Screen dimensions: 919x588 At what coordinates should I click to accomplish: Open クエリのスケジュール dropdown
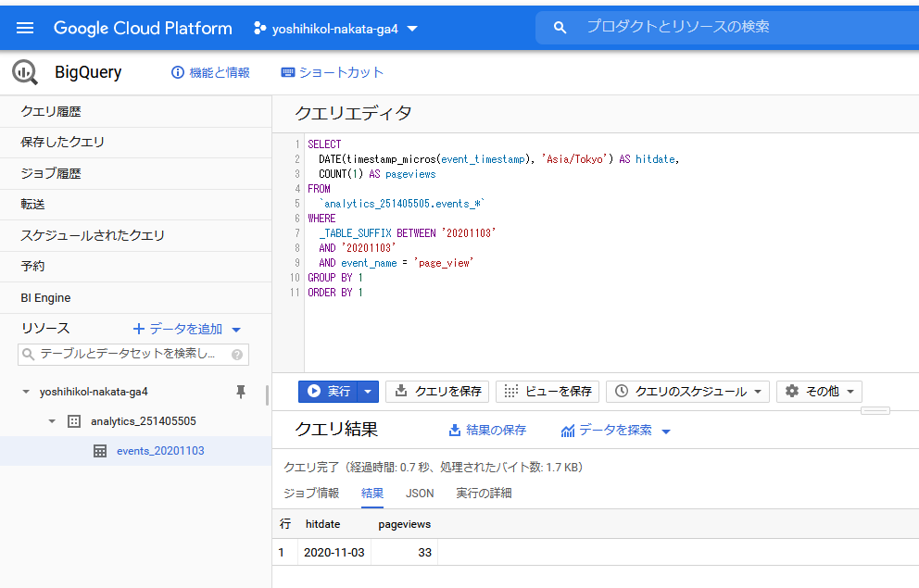(687, 391)
